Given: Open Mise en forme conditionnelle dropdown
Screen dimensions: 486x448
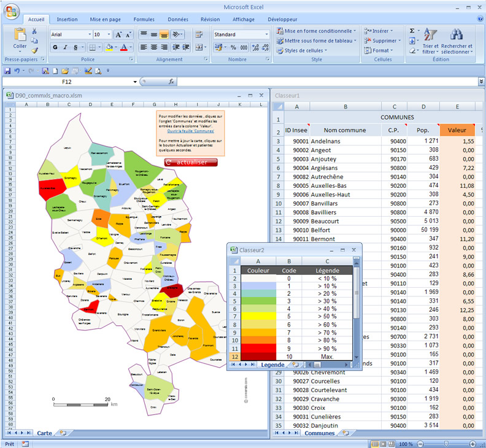Looking at the screenshot, I should point(317,31).
